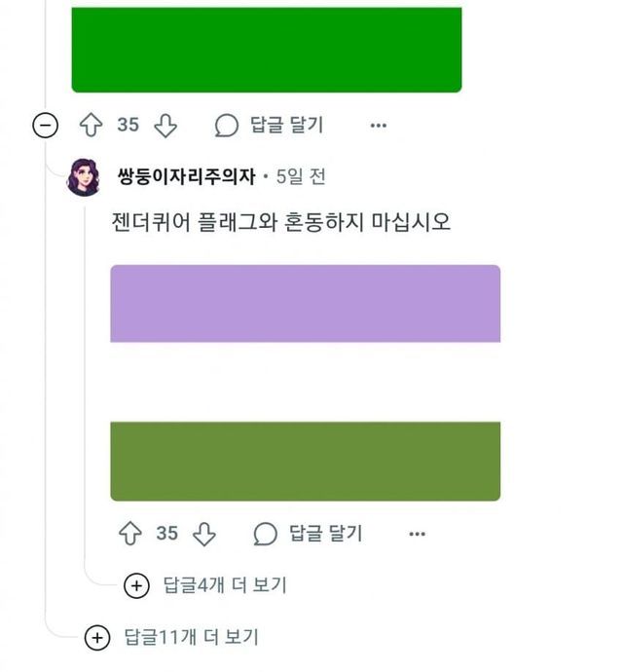Screen dimensions: 623x672
Task: Click the 35 vote count on top comment
Action: click(128, 125)
